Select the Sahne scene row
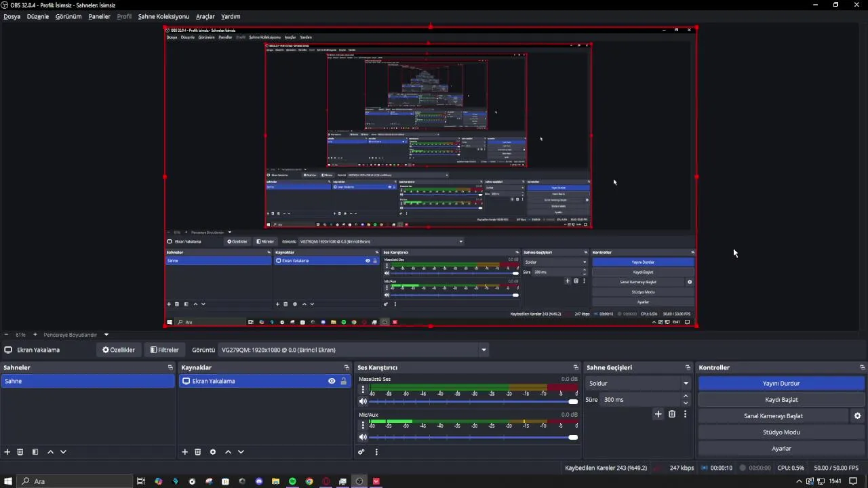Screen dimensions: 868x488 87,381
